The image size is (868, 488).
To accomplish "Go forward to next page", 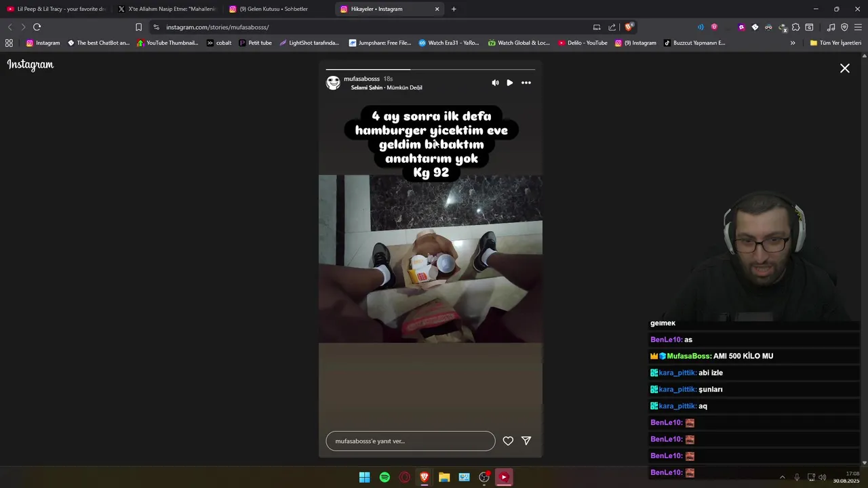I will point(23,27).
